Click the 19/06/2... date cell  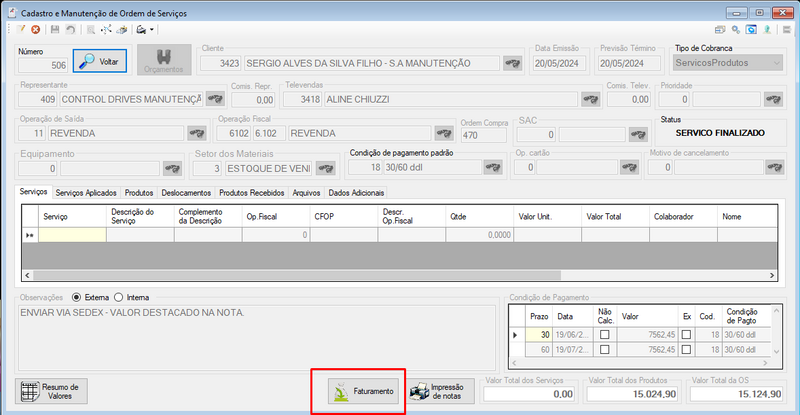(x=572, y=335)
